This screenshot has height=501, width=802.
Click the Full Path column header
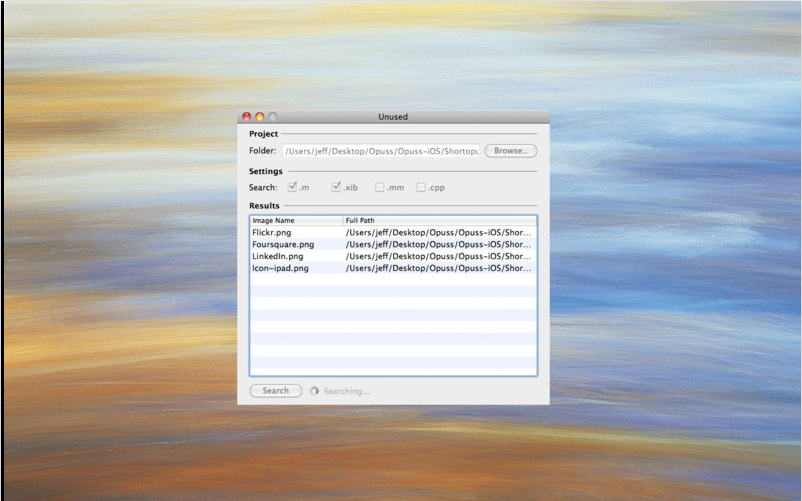point(440,220)
